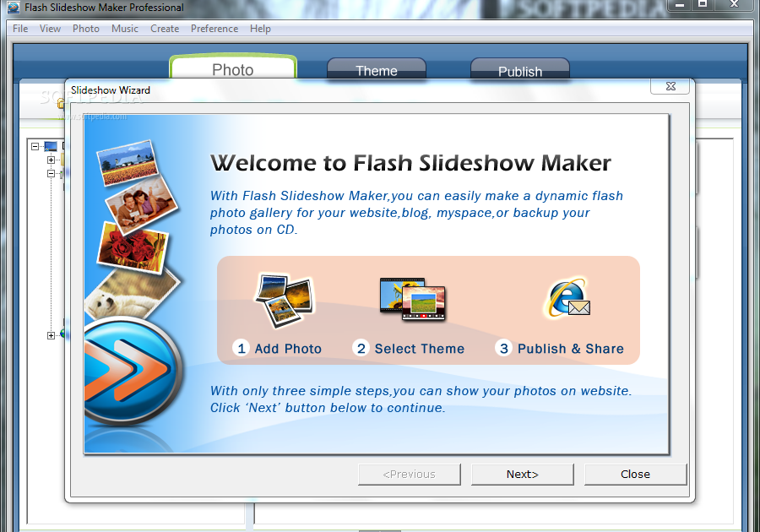The image size is (760, 532).
Task: Click the Close button in the wizard
Action: click(635, 474)
